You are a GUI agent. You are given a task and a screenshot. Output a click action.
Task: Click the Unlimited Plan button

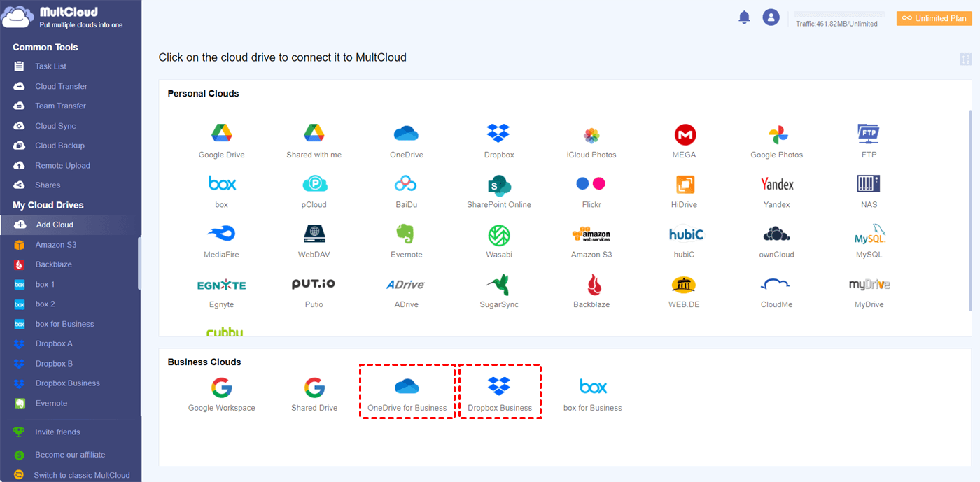[934, 18]
